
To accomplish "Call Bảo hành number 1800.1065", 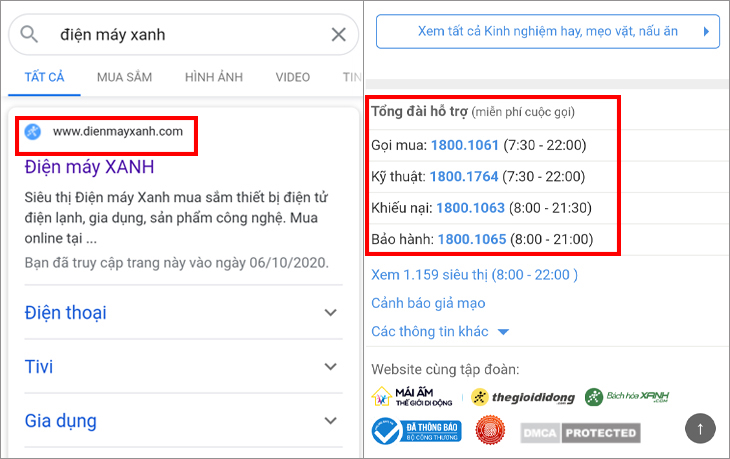I will point(472,239).
